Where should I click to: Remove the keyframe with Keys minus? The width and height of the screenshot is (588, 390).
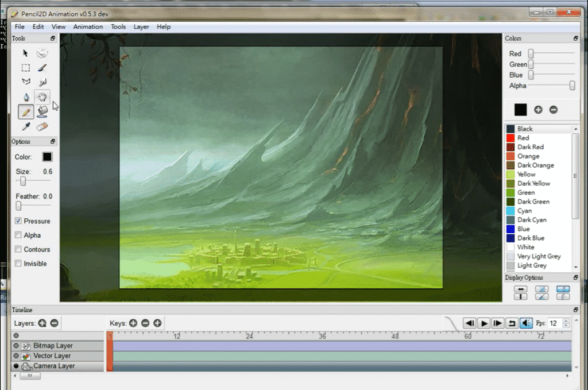tap(145, 323)
